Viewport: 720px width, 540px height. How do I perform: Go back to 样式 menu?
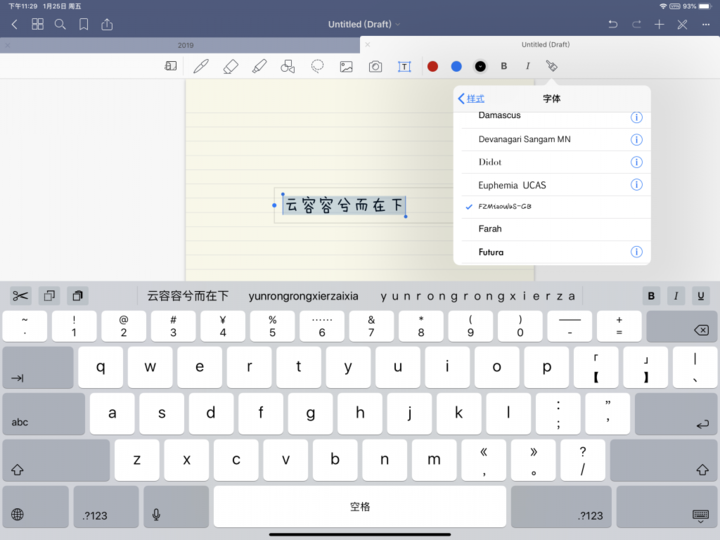471,99
